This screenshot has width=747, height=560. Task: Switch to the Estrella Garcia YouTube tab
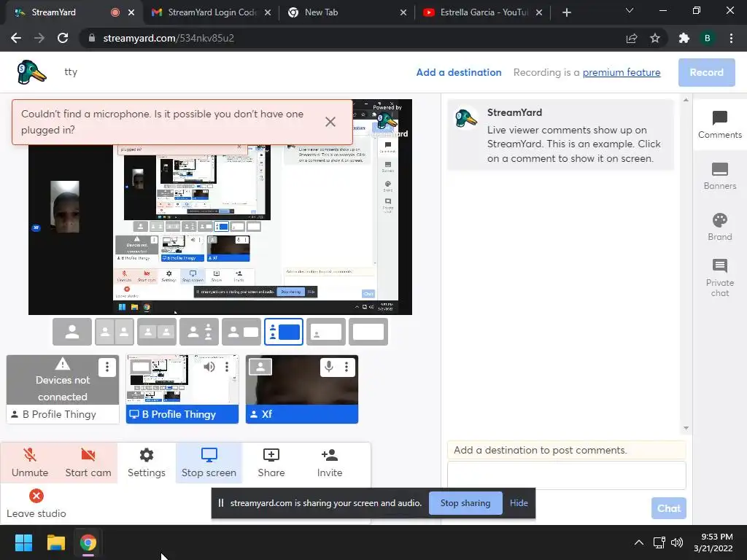click(x=481, y=12)
